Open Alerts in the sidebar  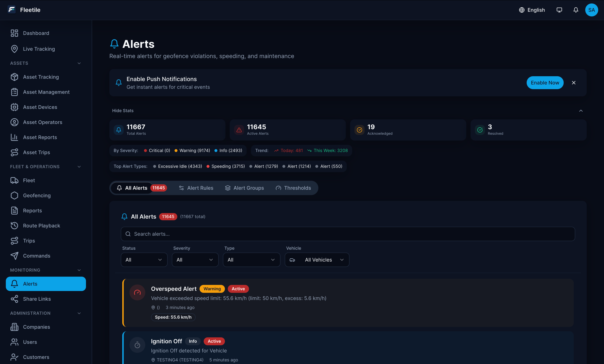coord(46,284)
